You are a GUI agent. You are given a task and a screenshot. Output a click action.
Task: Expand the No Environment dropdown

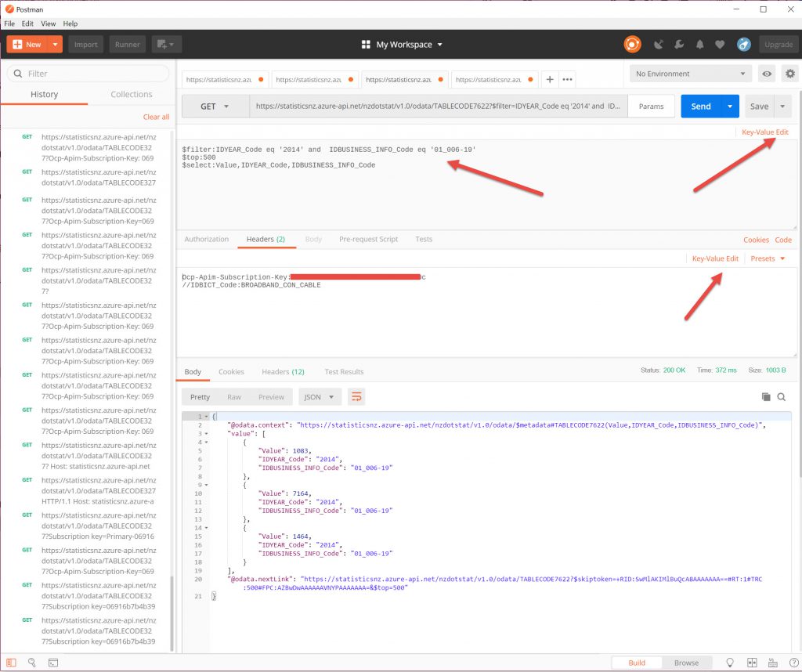pos(690,74)
